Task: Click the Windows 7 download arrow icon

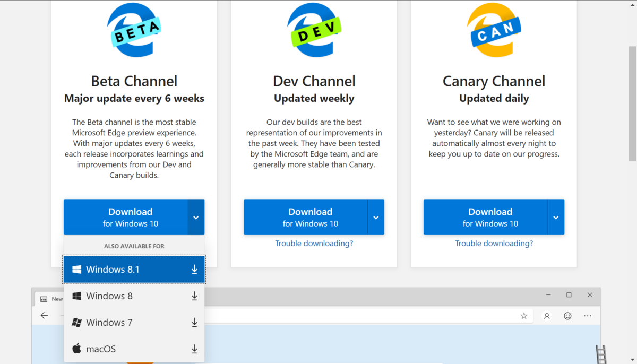Action: tap(194, 323)
